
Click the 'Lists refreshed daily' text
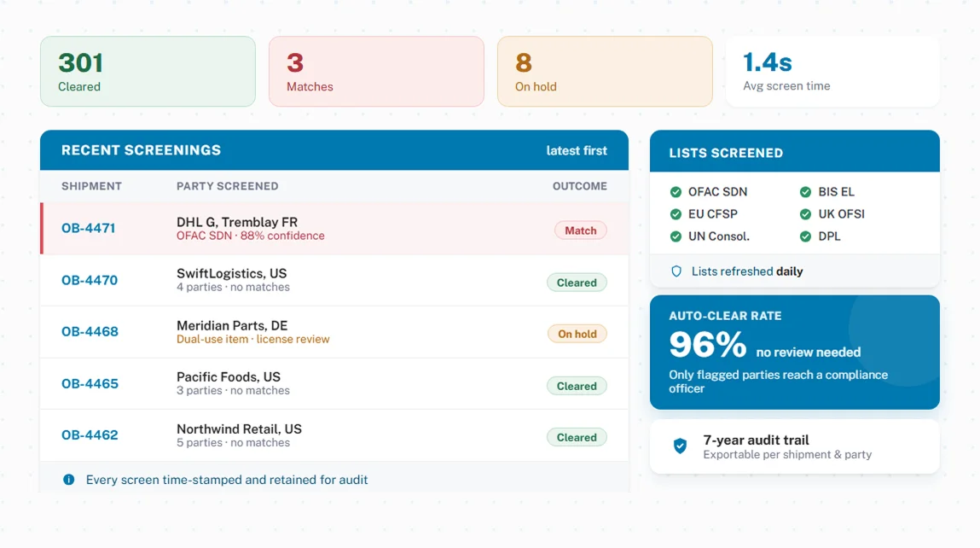point(747,271)
